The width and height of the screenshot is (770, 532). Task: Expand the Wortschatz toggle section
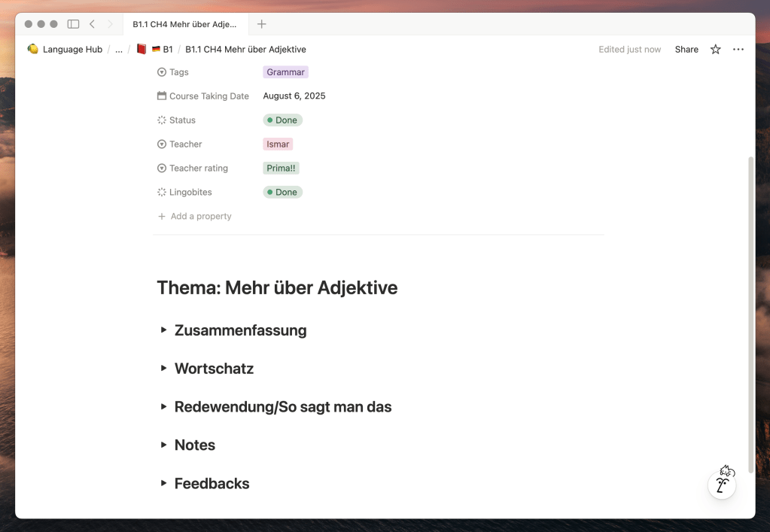(x=163, y=369)
